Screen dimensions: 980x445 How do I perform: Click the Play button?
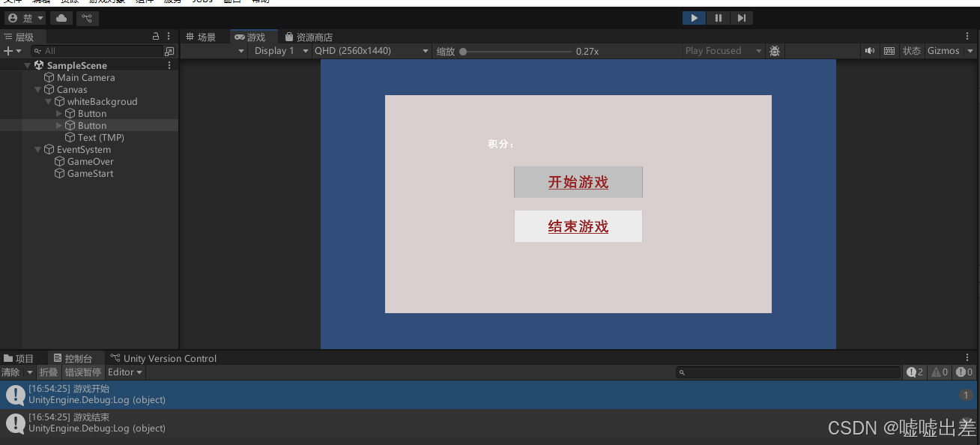tap(694, 18)
